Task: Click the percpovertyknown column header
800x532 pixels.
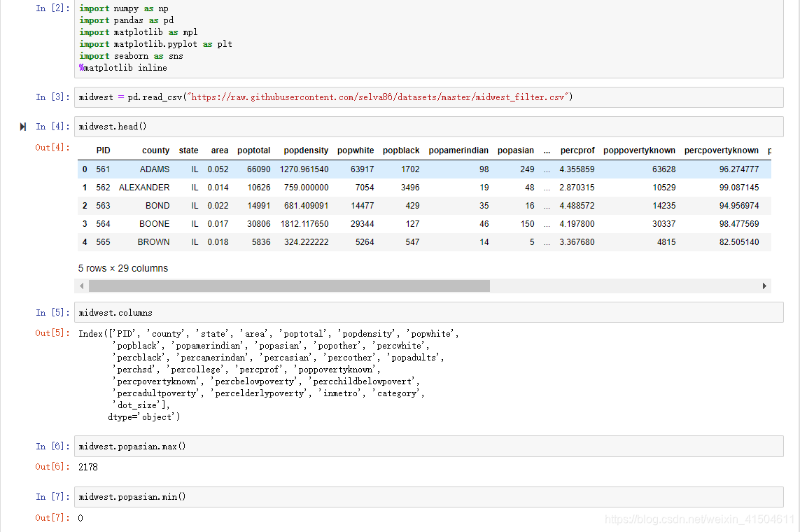Action: (721, 150)
